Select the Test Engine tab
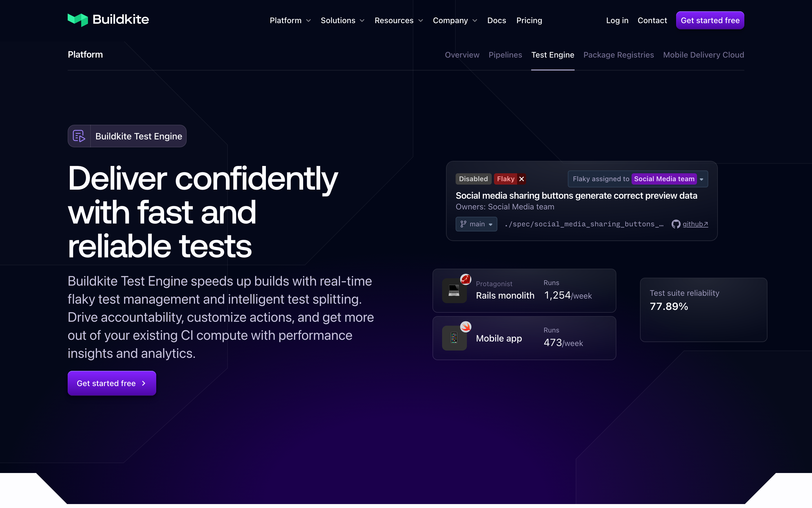Image resolution: width=812 pixels, height=508 pixels. 553,55
